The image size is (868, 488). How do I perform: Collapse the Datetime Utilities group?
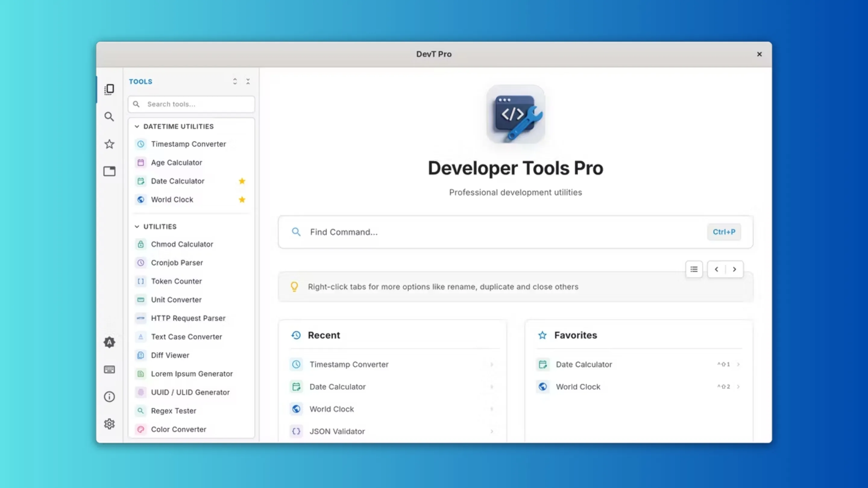(137, 127)
